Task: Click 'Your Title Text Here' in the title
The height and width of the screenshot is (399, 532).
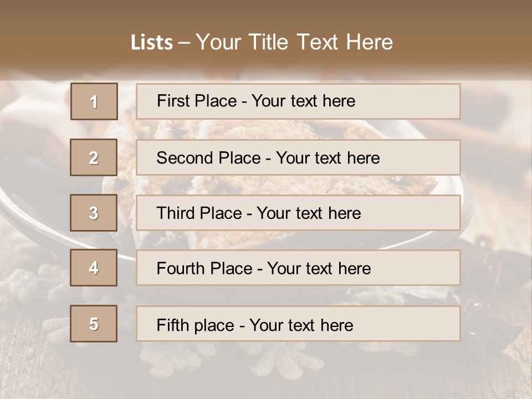Action: pos(294,43)
